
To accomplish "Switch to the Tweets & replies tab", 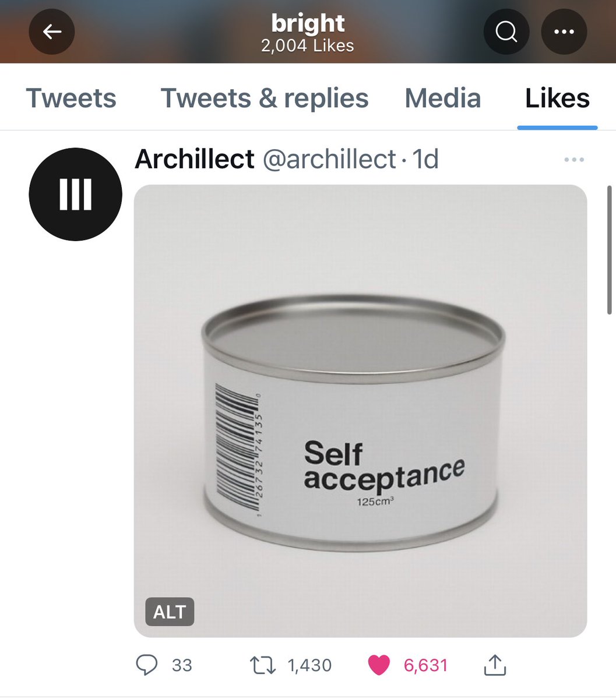I will [x=265, y=98].
